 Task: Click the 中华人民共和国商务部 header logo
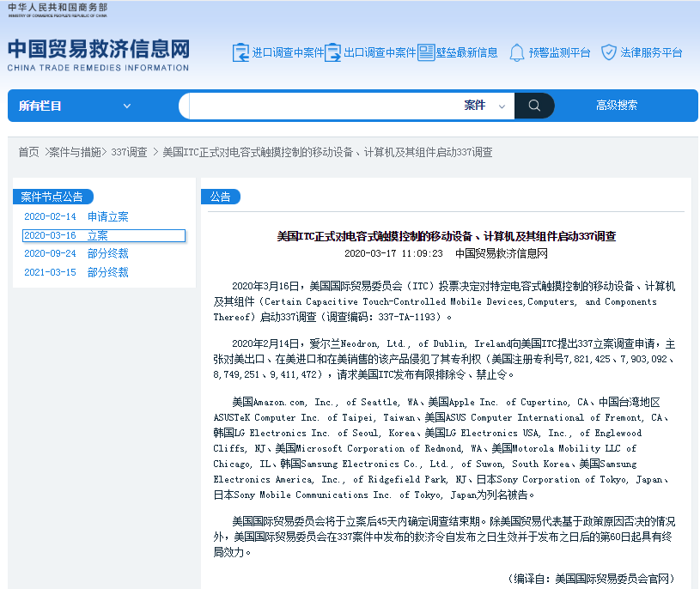coord(58,10)
